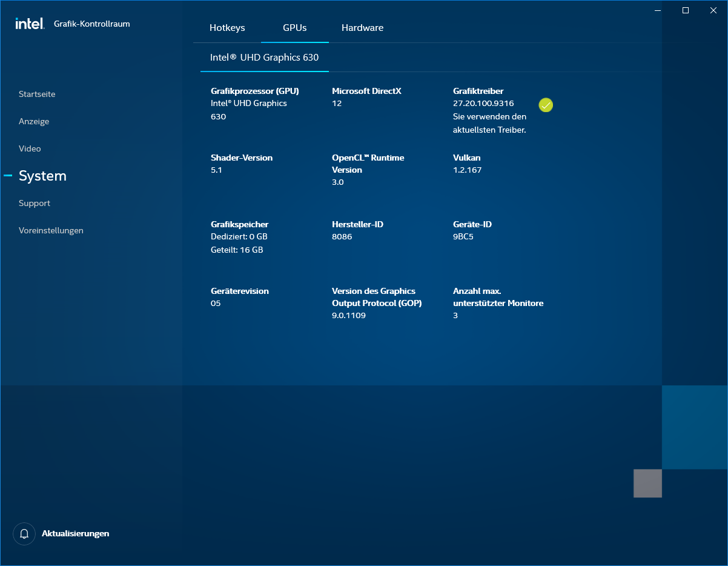Screen dimensions: 728x566
Task: Maximize the application window
Action: pyautogui.click(x=686, y=10)
